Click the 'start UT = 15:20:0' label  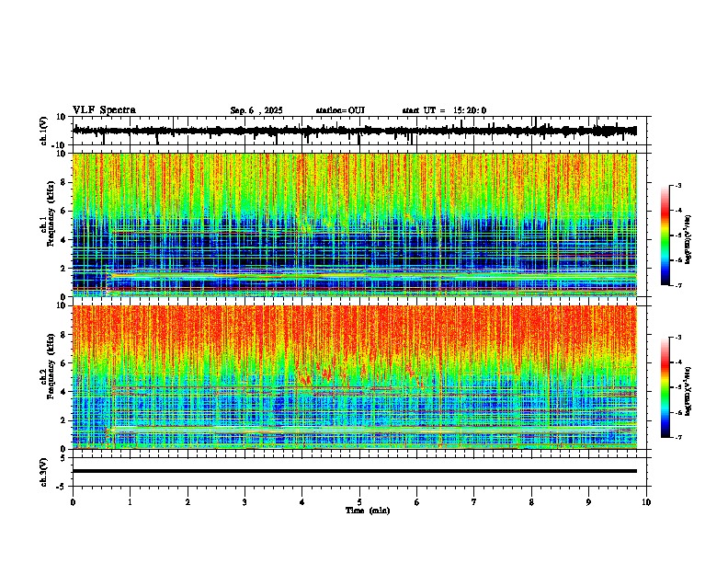[444, 110]
